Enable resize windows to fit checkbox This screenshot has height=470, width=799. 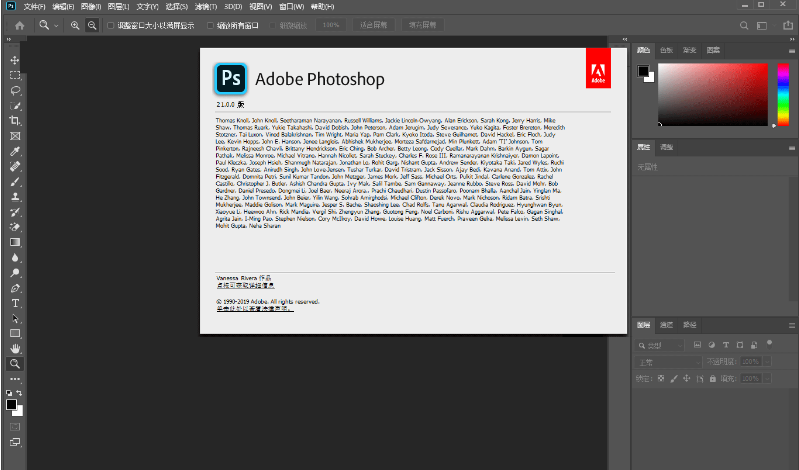[x=110, y=25]
